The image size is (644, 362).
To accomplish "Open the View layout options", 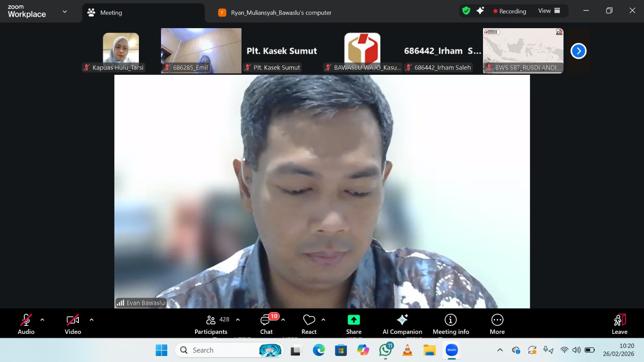I will [x=549, y=11].
